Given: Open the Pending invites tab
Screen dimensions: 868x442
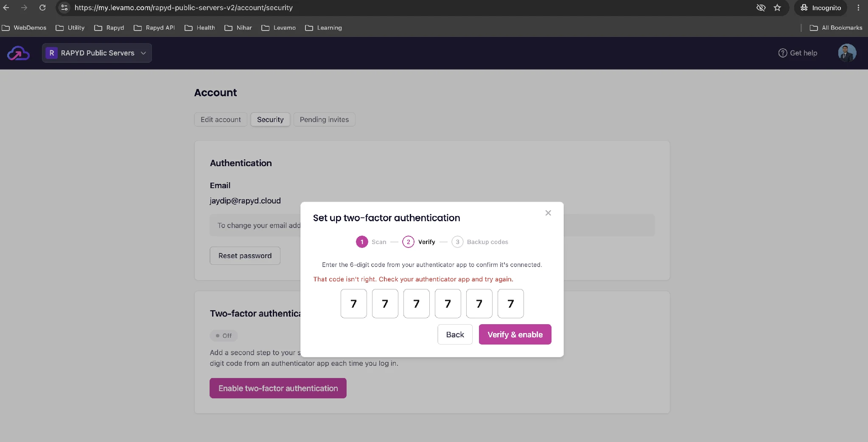Looking at the screenshot, I should click(x=324, y=120).
